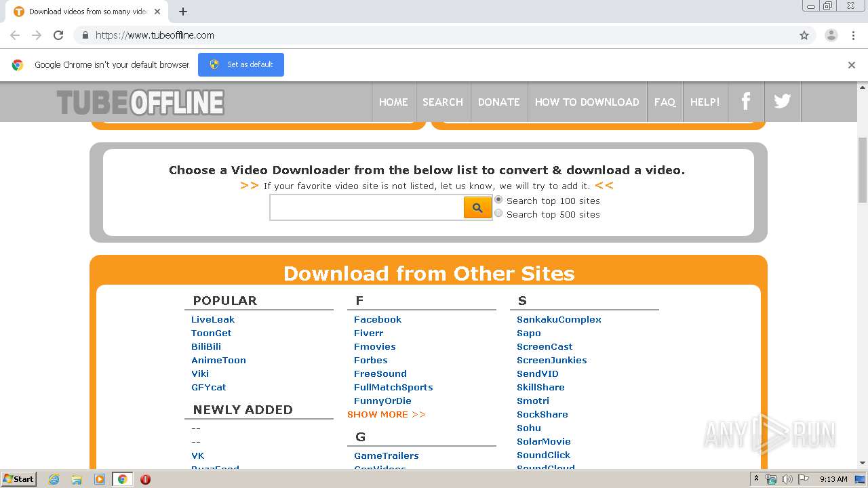Screen dimensions: 868x488
Task: Open SankakuComplex downloader link
Action: [x=559, y=319]
